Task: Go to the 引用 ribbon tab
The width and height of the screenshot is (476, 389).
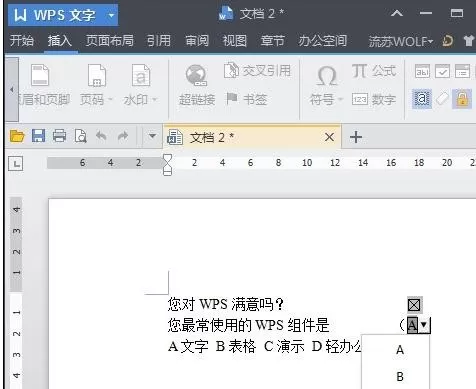Action: [158, 41]
